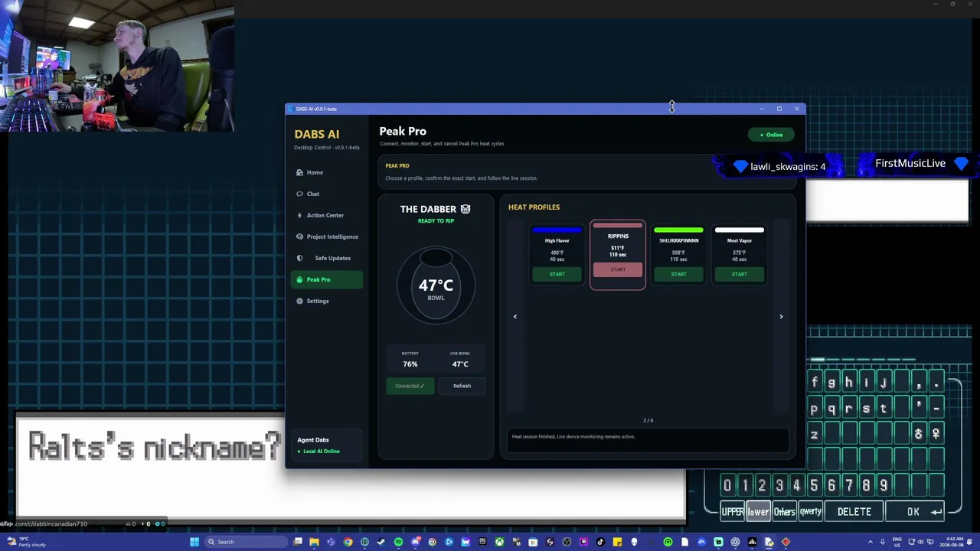Tap the male symbol key

point(919,434)
